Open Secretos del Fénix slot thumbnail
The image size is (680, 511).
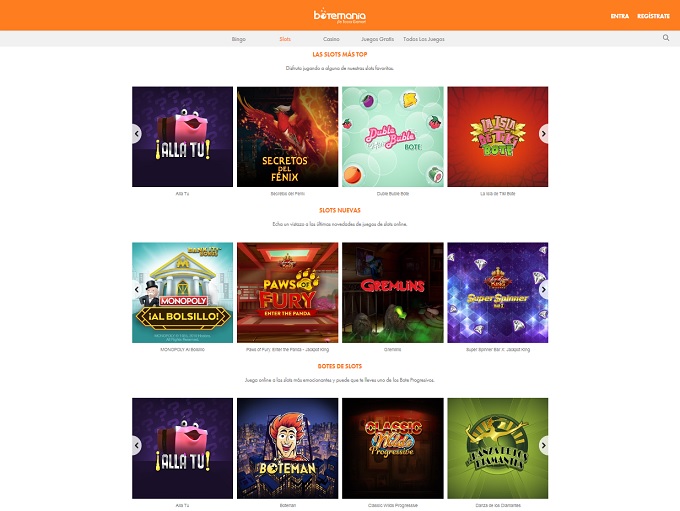pos(288,137)
